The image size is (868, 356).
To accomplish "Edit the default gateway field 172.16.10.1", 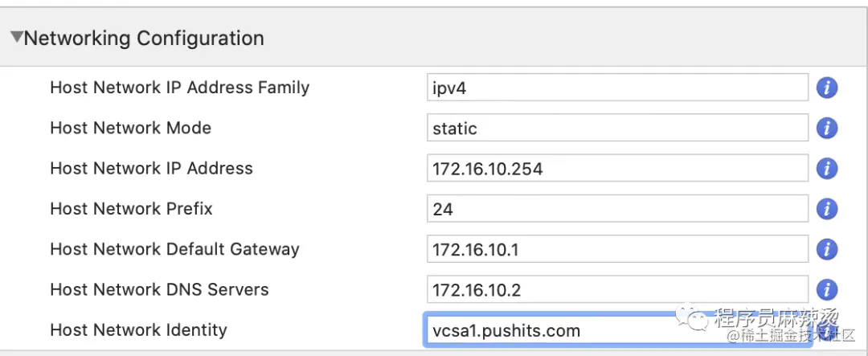I will [617, 249].
